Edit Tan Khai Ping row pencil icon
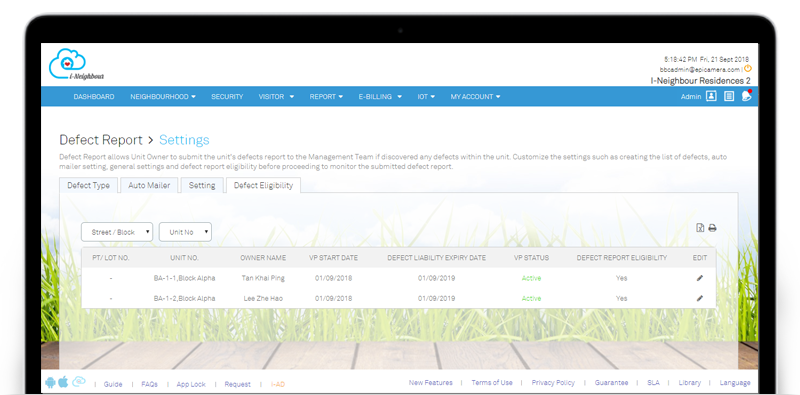 tap(699, 278)
